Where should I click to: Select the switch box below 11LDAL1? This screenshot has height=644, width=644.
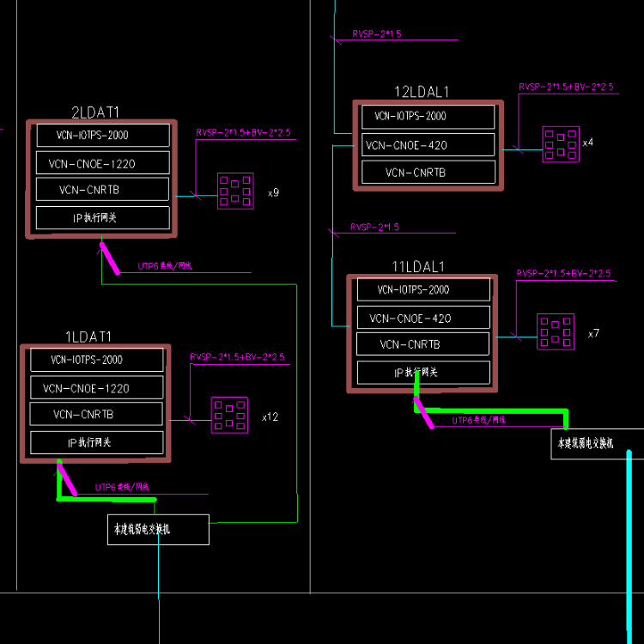598,444
